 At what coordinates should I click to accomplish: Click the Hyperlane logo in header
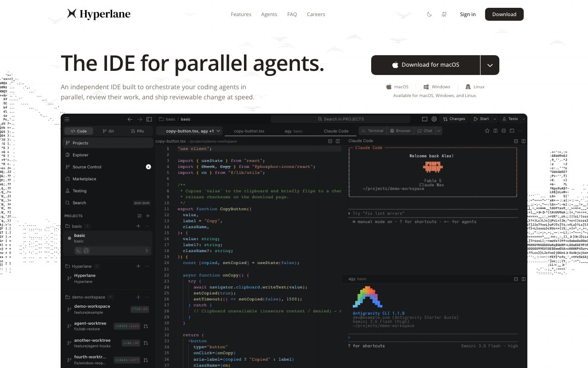99,14
